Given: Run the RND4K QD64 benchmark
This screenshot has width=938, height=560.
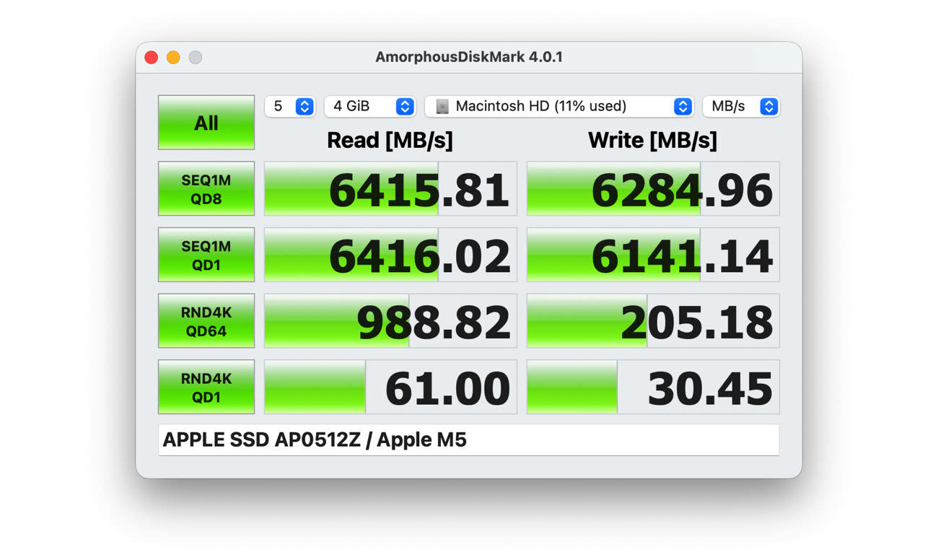Looking at the screenshot, I should 206,322.
